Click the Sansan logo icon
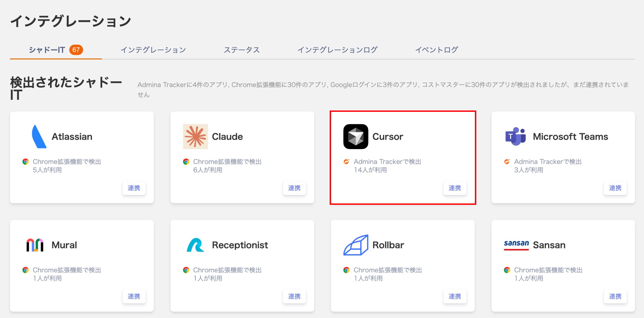 pyautogui.click(x=516, y=245)
